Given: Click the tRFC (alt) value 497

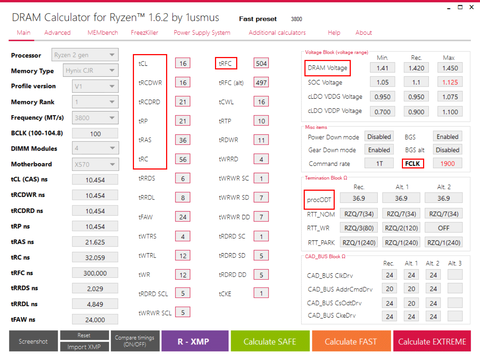Looking at the screenshot, I should pos(261,82).
